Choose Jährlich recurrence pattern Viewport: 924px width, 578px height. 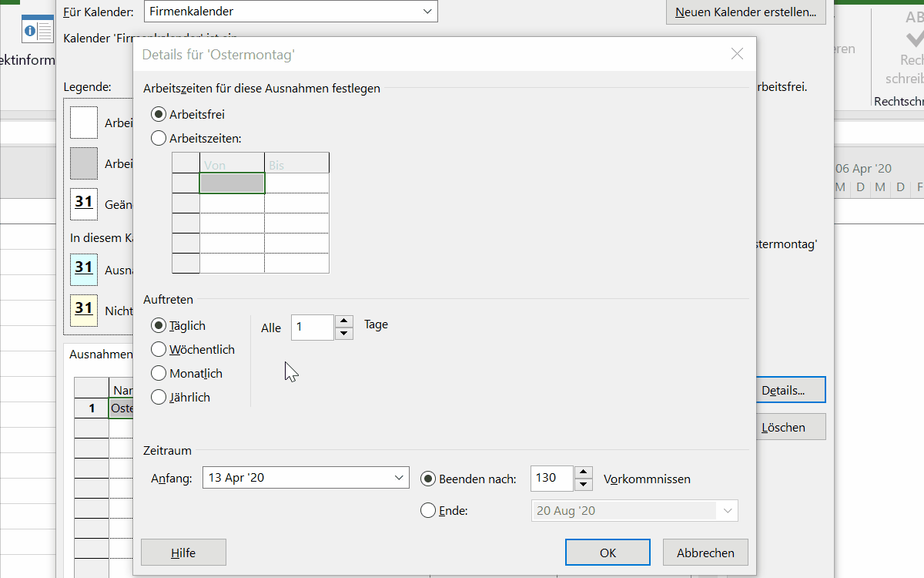[159, 397]
